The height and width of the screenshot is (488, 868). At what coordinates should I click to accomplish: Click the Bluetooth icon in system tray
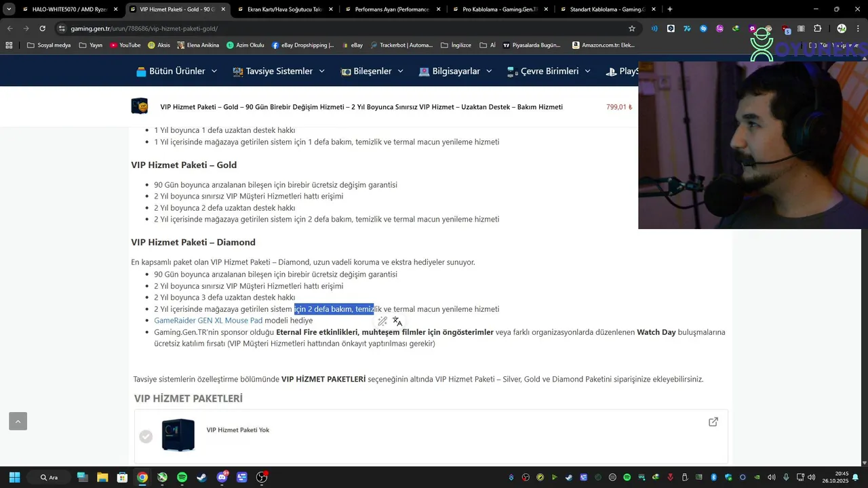click(x=713, y=477)
